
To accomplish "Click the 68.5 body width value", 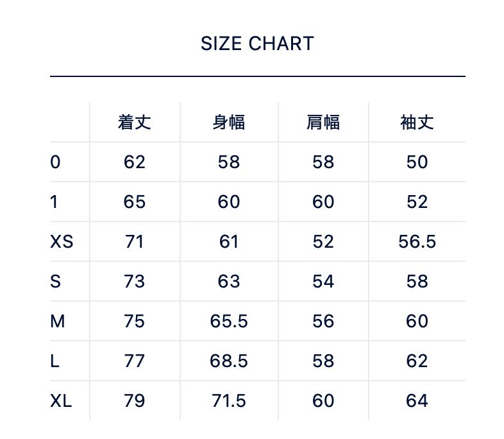I will tap(229, 361).
